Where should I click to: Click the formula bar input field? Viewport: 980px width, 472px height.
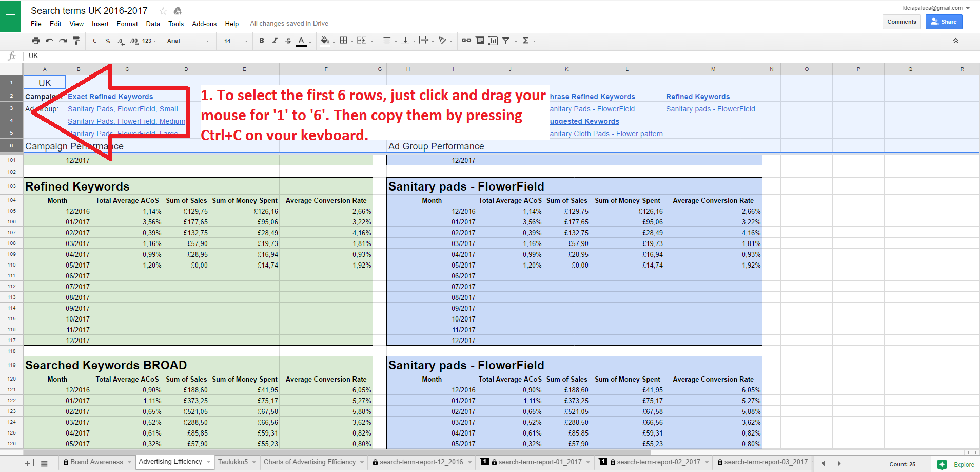[462, 56]
